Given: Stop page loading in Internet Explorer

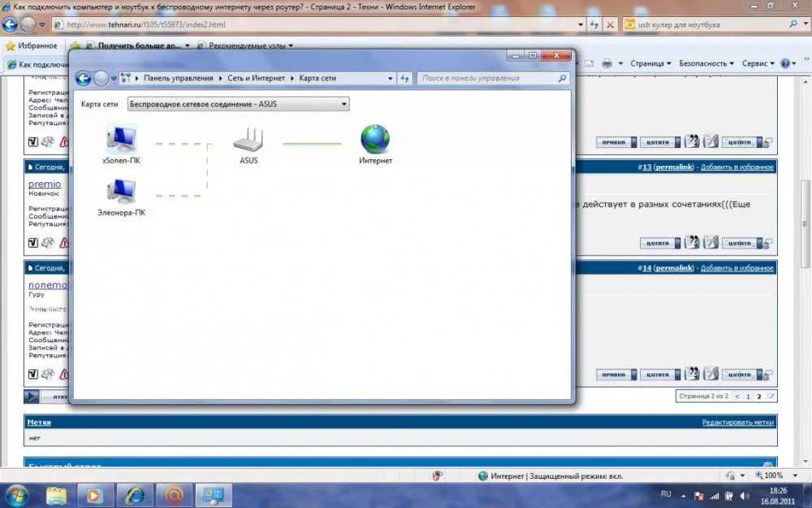Looking at the screenshot, I should [x=610, y=24].
